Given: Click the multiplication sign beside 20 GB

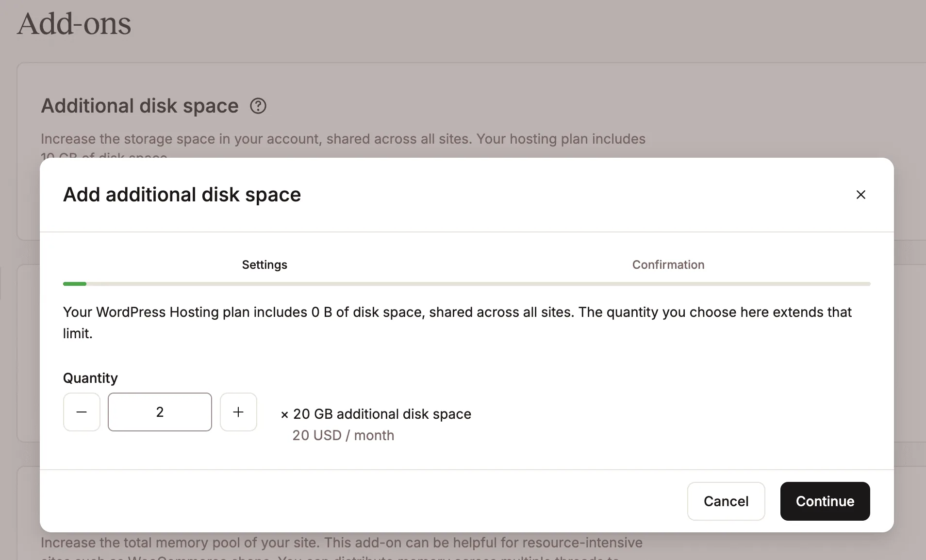Looking at the screenshot, I should click(284, 414).
